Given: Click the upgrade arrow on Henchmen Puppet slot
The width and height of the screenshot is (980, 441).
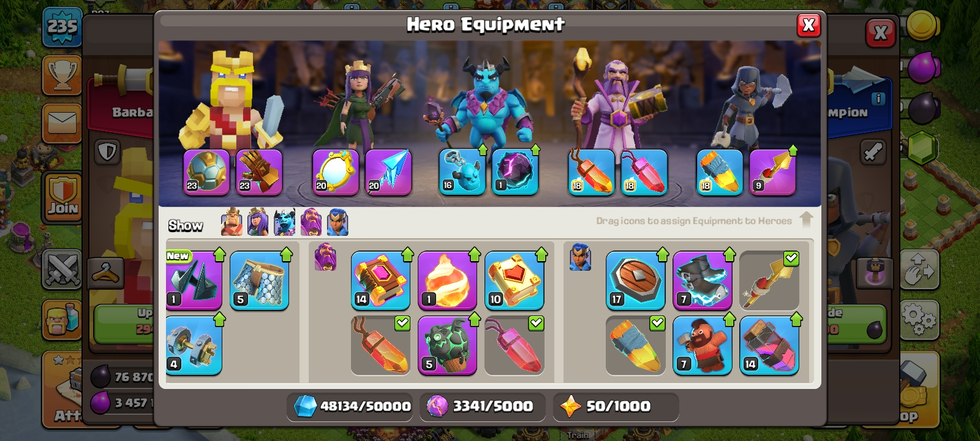Looking at the screenshot, I should pyautogui.click(x=482, y=149).
